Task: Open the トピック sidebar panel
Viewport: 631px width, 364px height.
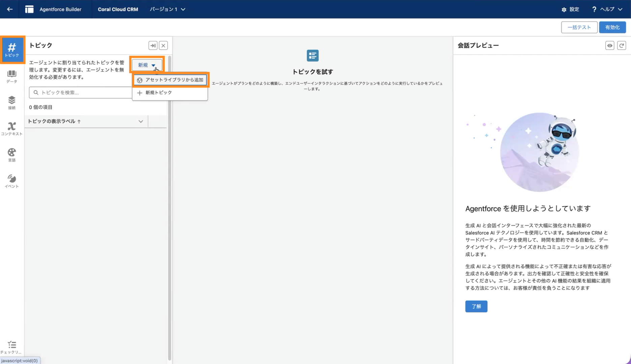Action: click(x=12, y=50)
